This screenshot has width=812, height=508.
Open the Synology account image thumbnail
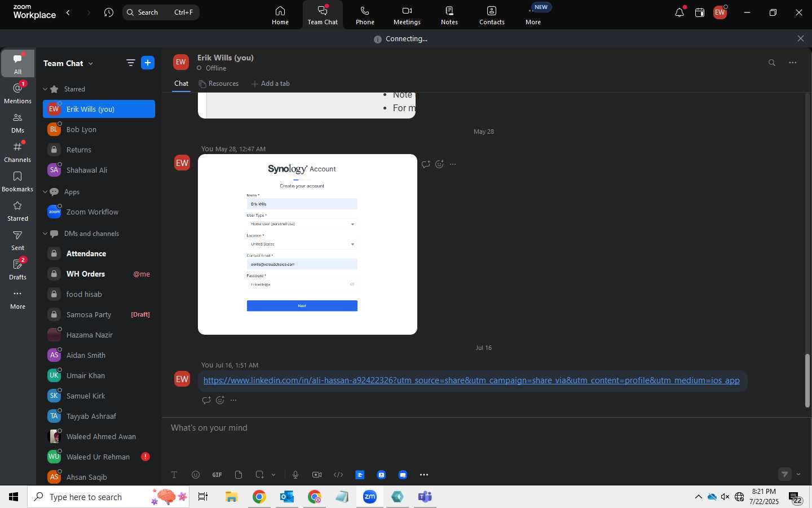[x=307, y=244]
